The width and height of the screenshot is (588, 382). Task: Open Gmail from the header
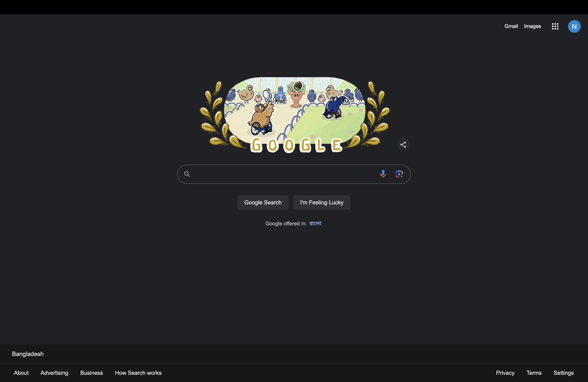[x=511, y=26]
